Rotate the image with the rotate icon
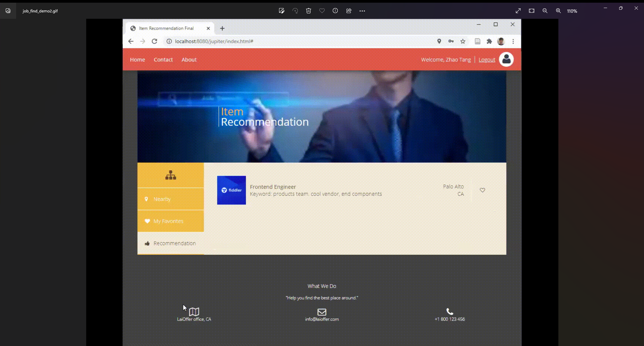The height and width of the screenshot is (346, 644). tap(295, 11)
